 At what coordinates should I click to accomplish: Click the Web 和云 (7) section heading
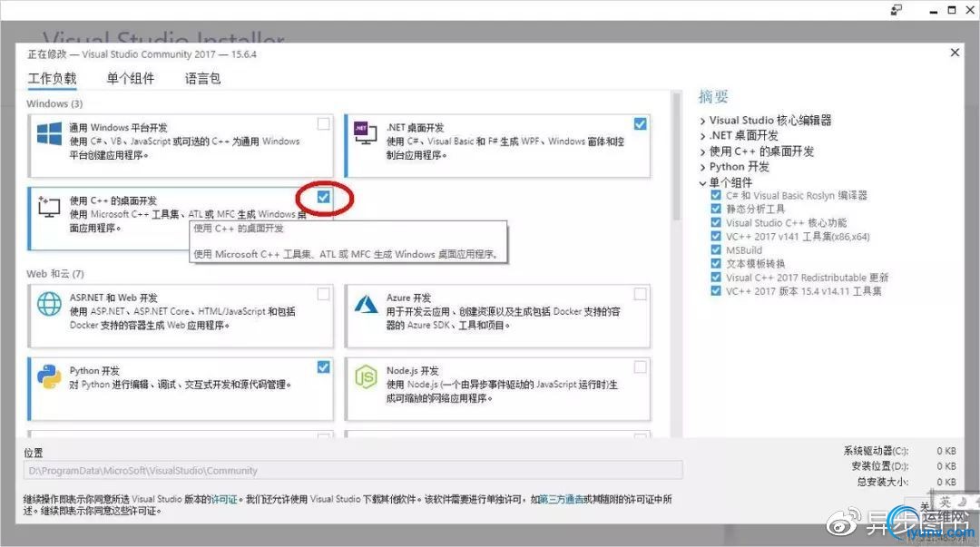pyautogui.click(x=55, y=274)
